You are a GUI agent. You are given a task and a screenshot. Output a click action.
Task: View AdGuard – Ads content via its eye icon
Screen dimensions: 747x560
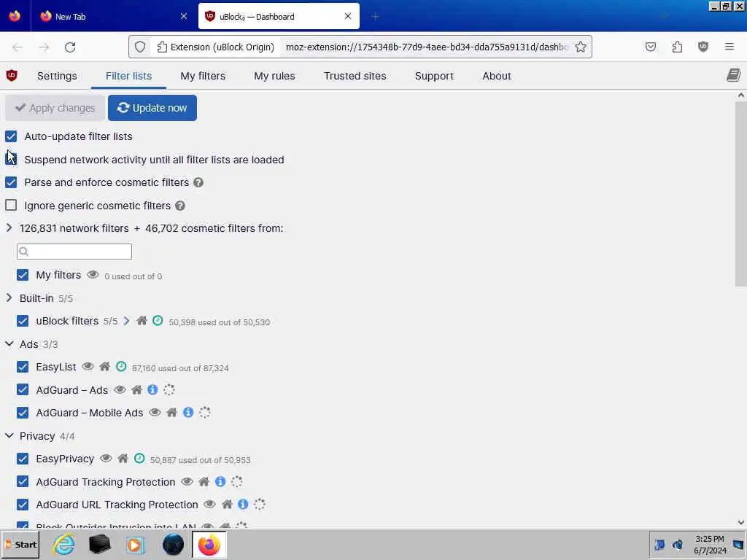click(120, 390)
